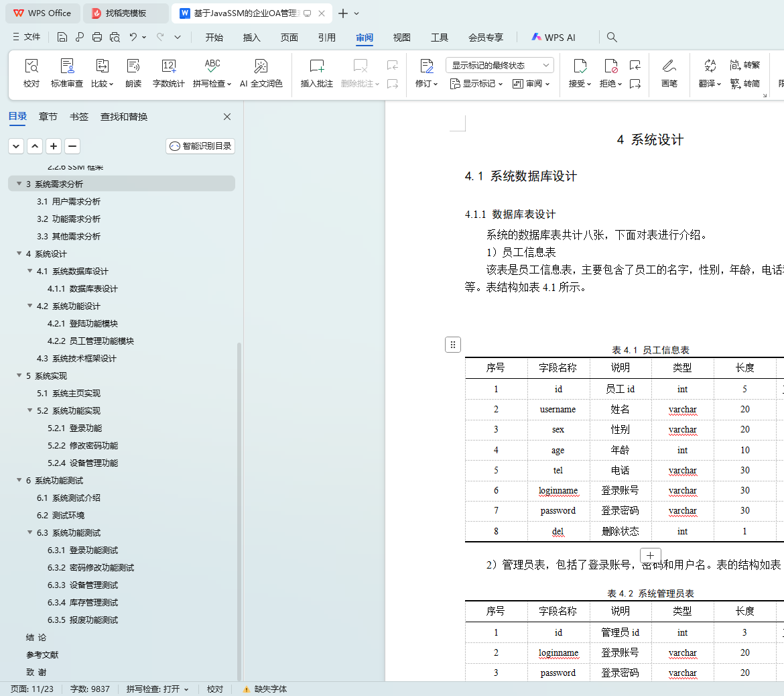This screenshot has width=784, height=696.
Task: Open the 开始 ribbon tab
Action: pos(214,38)
